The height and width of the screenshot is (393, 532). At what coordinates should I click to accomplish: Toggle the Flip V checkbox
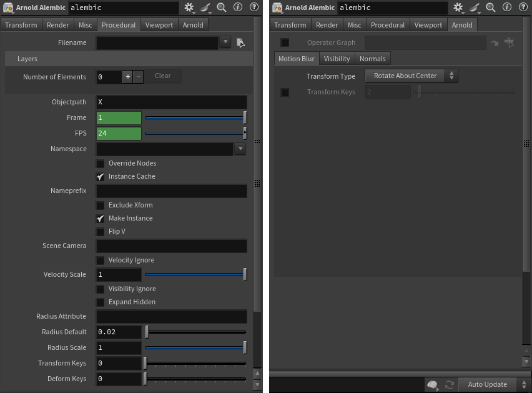click(x=100, y=232)
